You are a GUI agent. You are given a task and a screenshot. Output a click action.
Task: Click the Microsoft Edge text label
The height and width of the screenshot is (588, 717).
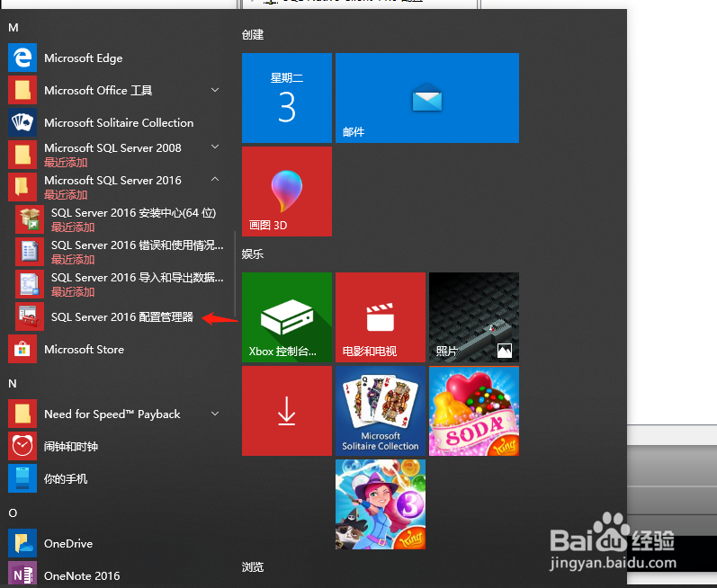pos(84,58)
